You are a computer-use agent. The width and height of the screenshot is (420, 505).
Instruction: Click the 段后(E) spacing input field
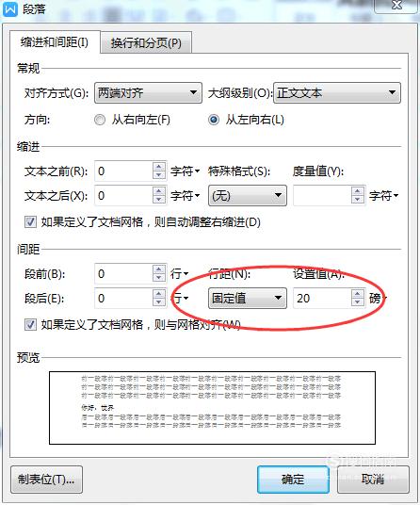123,299
